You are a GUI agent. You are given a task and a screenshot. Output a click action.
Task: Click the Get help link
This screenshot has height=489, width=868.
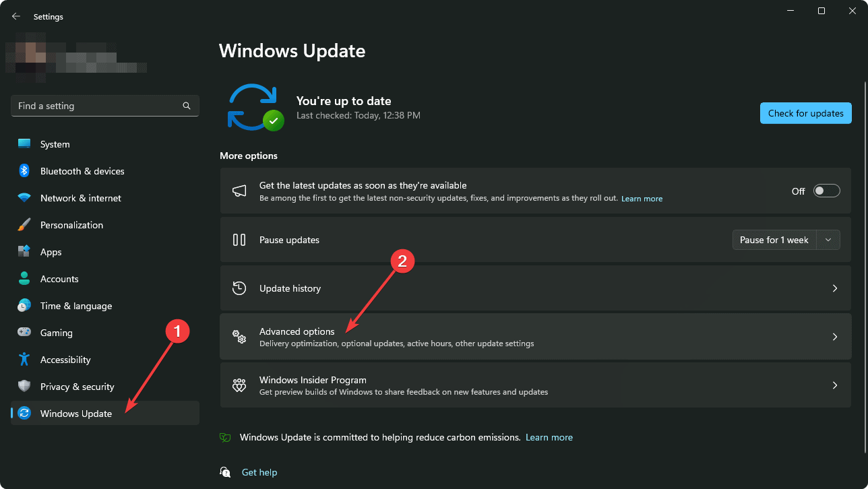click(259, 472)
